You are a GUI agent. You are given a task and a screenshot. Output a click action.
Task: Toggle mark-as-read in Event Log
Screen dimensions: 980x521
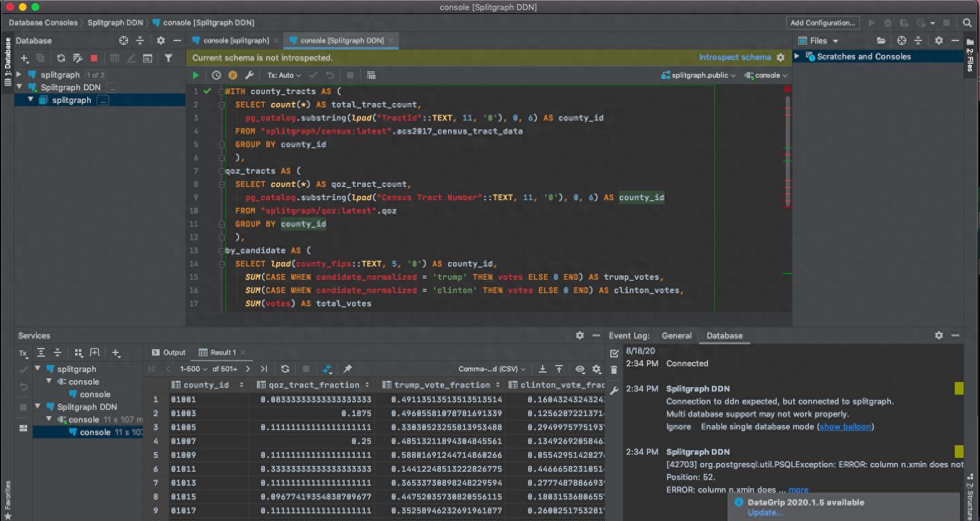point(614,353)
